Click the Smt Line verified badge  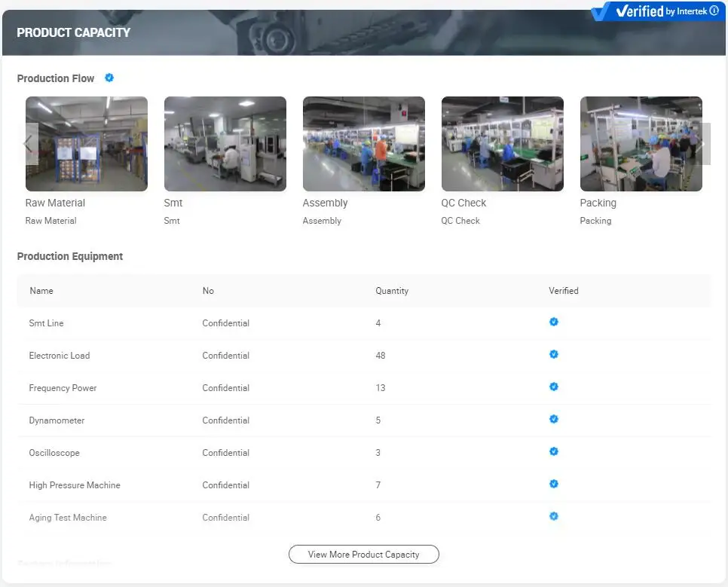(554, 322)
